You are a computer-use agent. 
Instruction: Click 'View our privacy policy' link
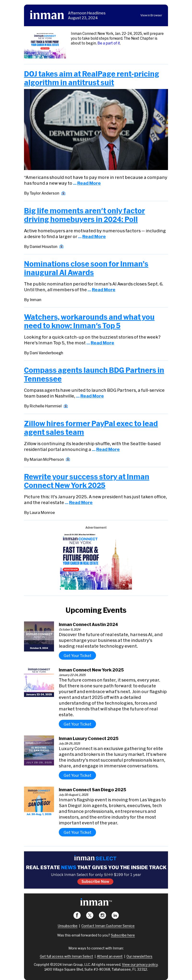(139, 964)
